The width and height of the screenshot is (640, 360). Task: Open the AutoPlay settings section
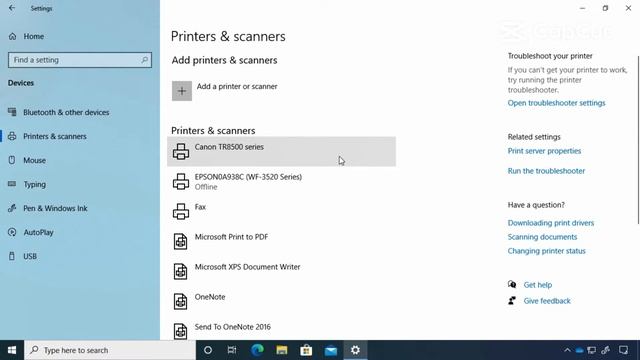tap(38, 232)
